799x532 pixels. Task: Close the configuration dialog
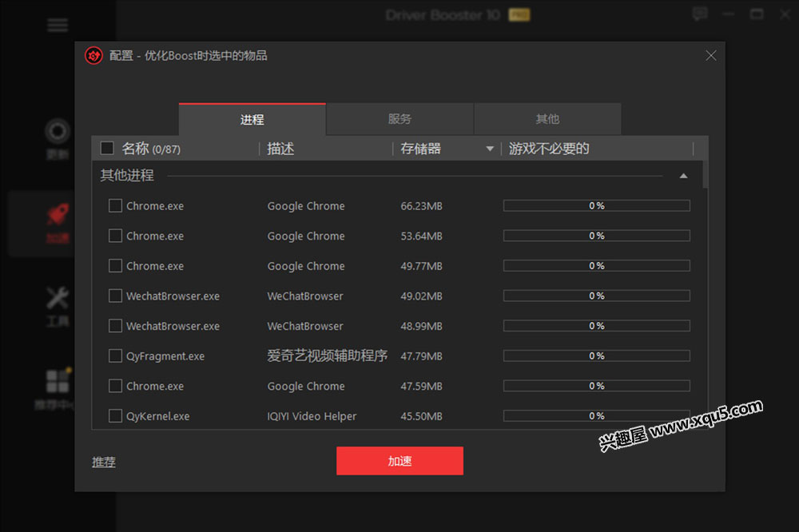[711, 56]
